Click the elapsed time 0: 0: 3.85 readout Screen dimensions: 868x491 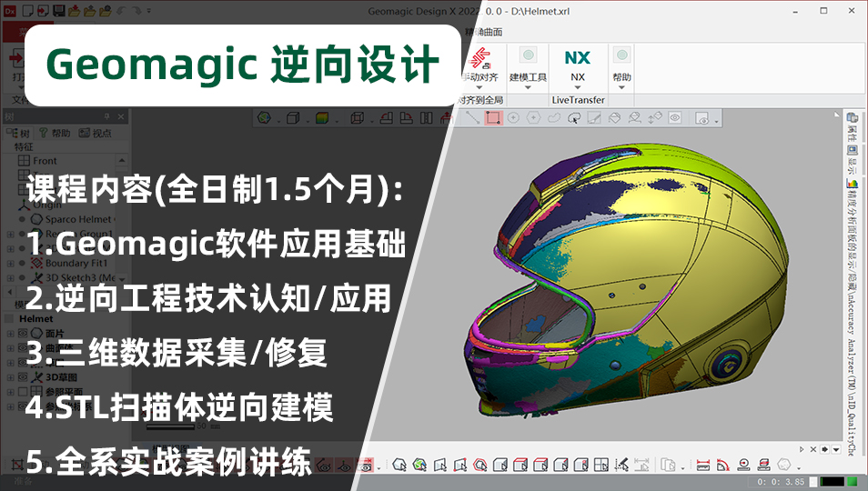781,482
